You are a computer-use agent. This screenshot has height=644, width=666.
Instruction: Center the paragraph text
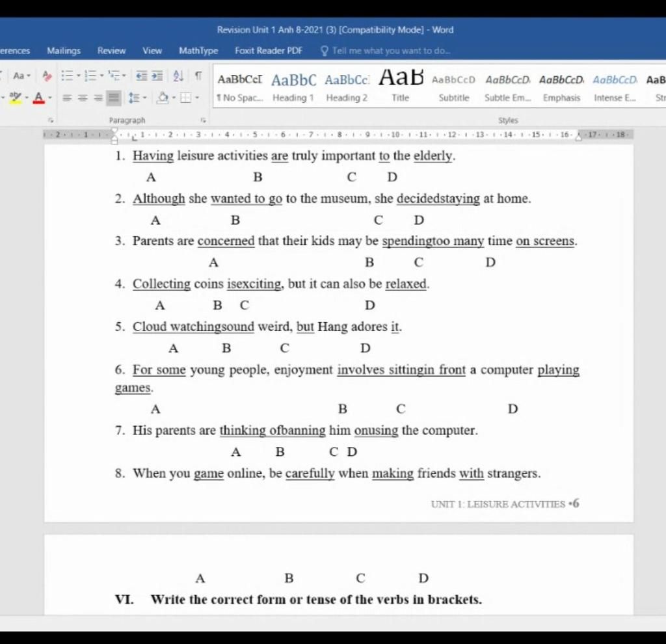pyautogui.click(x=83, y=98)
